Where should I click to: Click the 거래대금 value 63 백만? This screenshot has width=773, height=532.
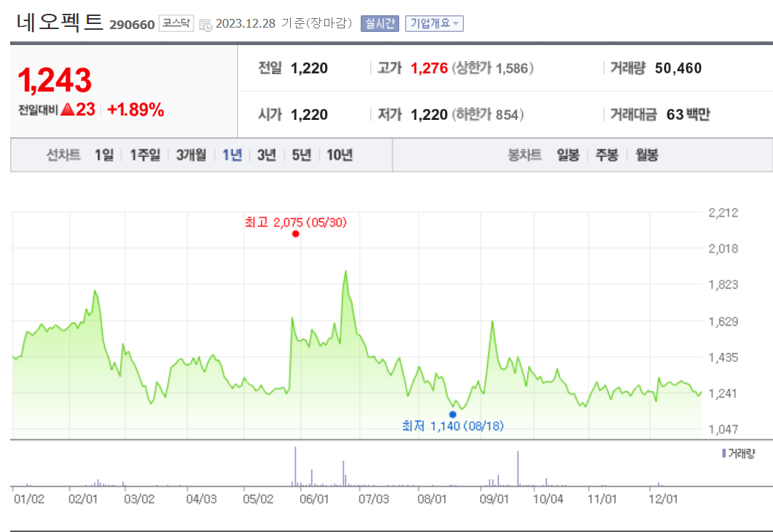coord(688,114)
